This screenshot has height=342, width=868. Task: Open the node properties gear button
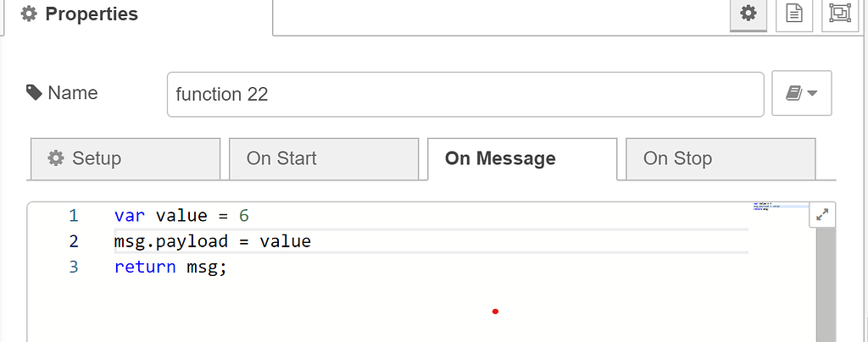[x=748, y=14]
